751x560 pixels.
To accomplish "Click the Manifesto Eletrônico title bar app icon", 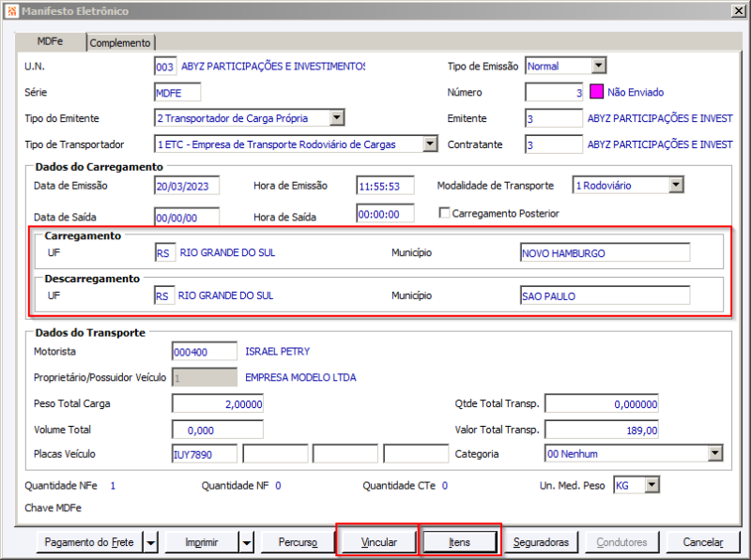I will tap(11, 10).
